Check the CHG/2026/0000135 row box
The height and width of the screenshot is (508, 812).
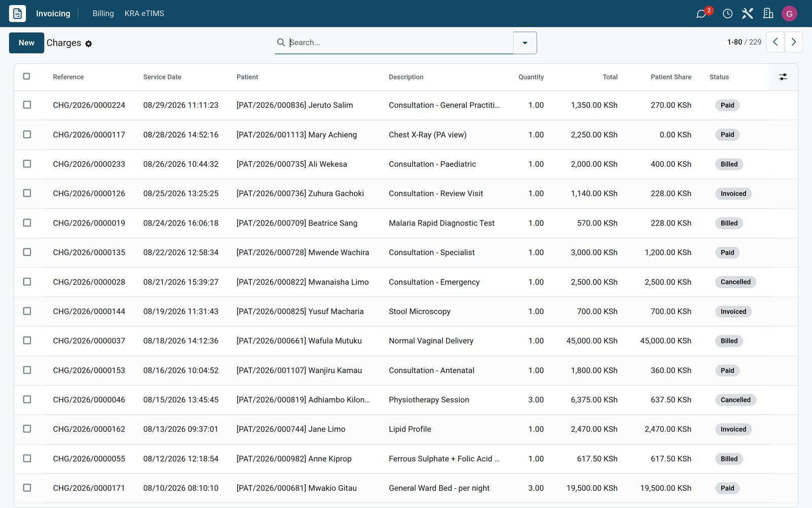[27, 252]
